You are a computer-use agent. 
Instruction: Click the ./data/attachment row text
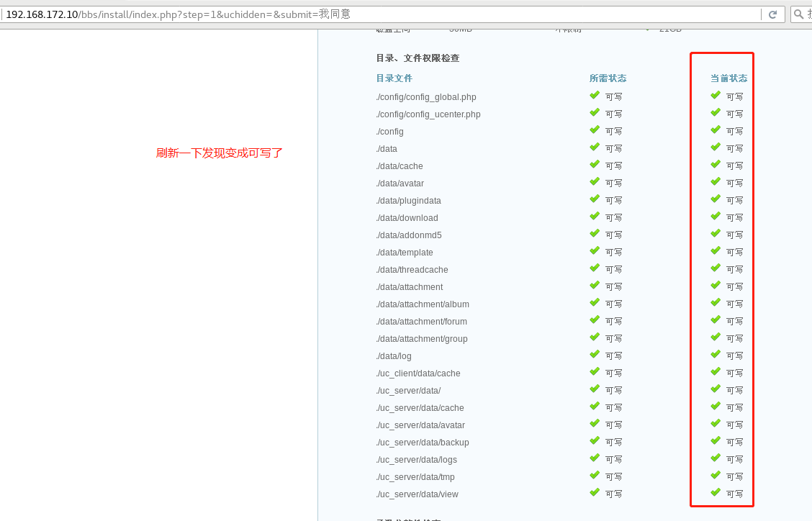(x=410, y=287)
